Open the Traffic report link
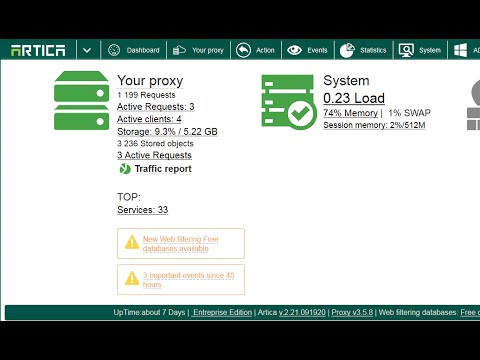 click(163, 169)
